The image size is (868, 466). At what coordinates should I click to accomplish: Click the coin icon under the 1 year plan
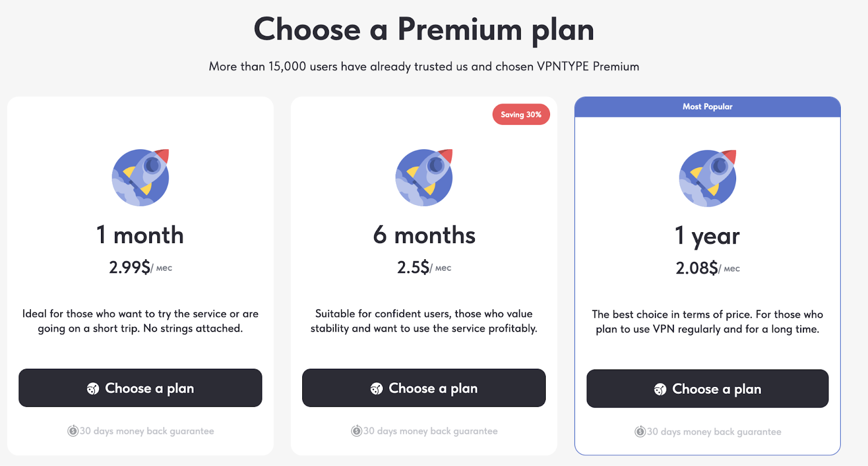640,432
